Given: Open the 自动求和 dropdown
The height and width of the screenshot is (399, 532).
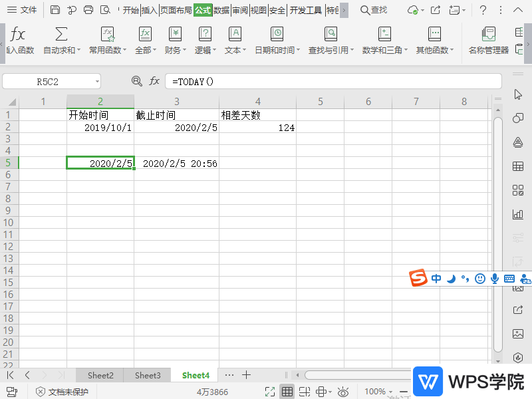Looking at the screenshot, I should [62, 41].
